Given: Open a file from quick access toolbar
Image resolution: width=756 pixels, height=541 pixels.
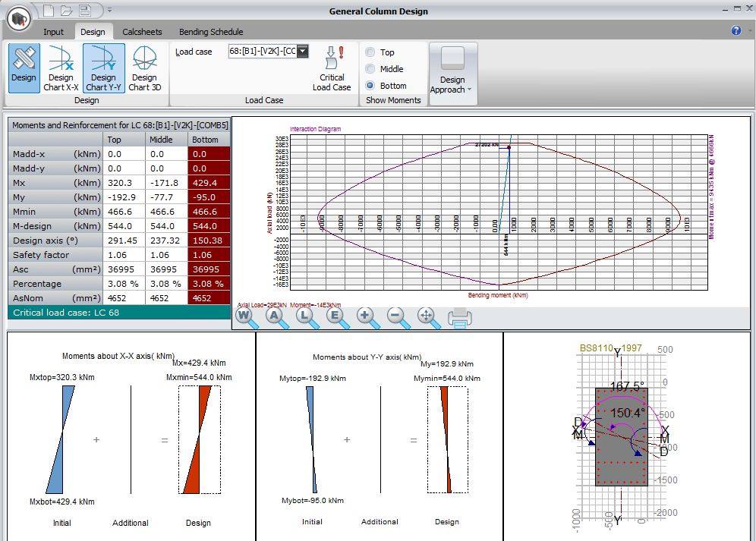Looking at the screenshot, I should click(x=66, y=10).
